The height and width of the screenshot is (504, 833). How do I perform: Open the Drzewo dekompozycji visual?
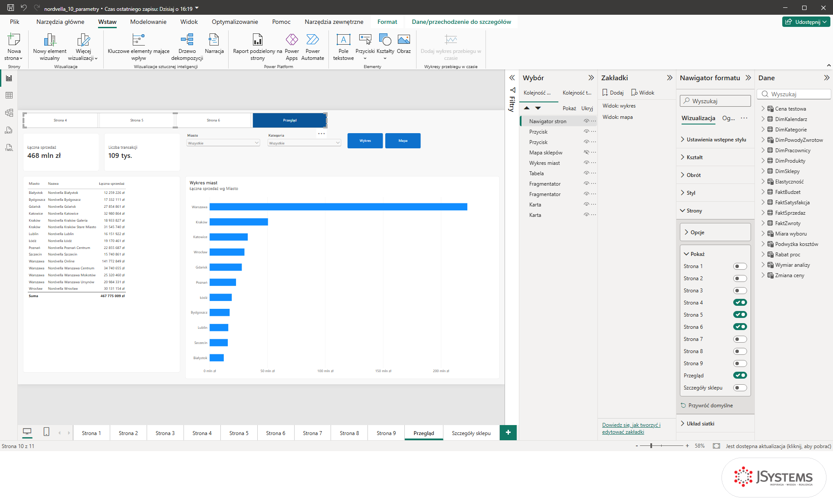[x=187, y=47]
